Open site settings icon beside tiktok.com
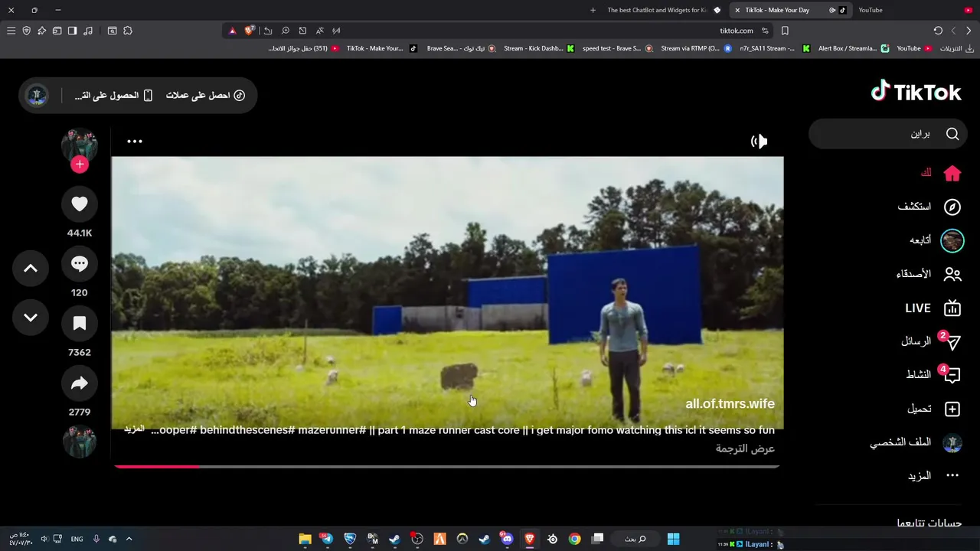980x551 pixels. 765,31
